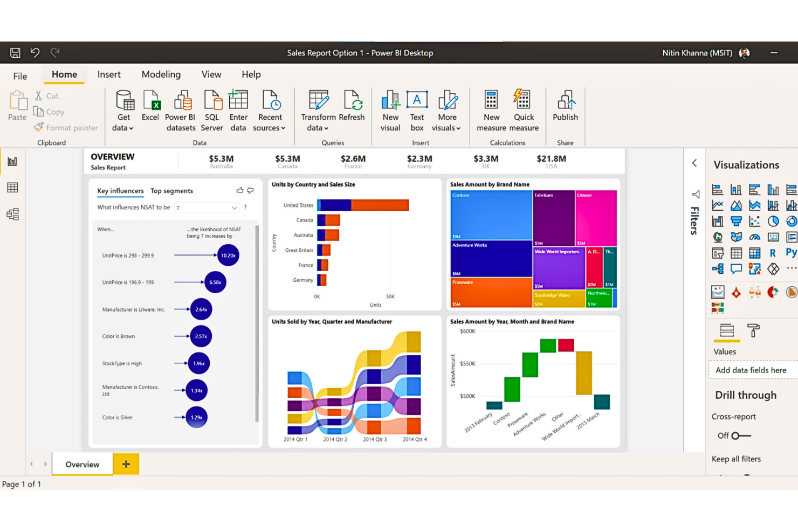Image resolution: width=798 pixels, height=532 pixels.
Task: Select the gauge visualization
Action: click(x=754, y=237)
